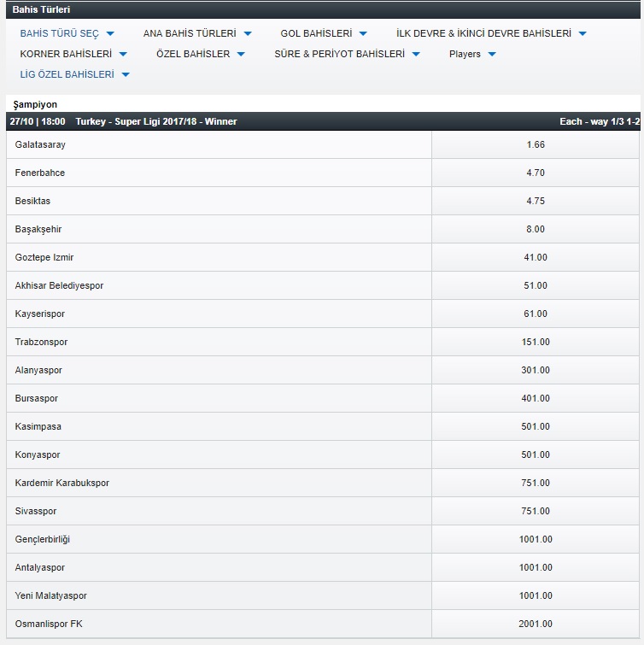Click the Fenerbahce team name

(x=40, y=173)
